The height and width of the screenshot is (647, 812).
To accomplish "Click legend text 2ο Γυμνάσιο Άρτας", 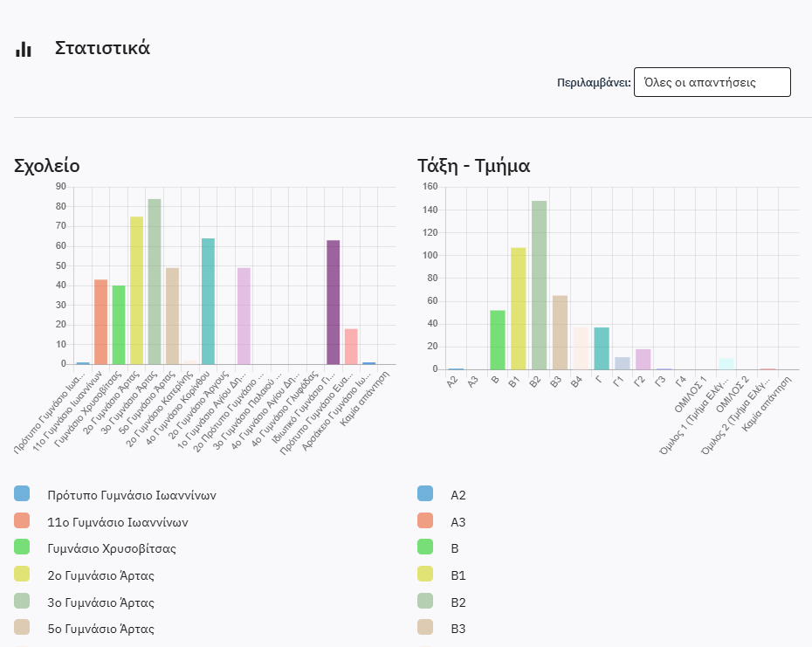I will 100,575.
